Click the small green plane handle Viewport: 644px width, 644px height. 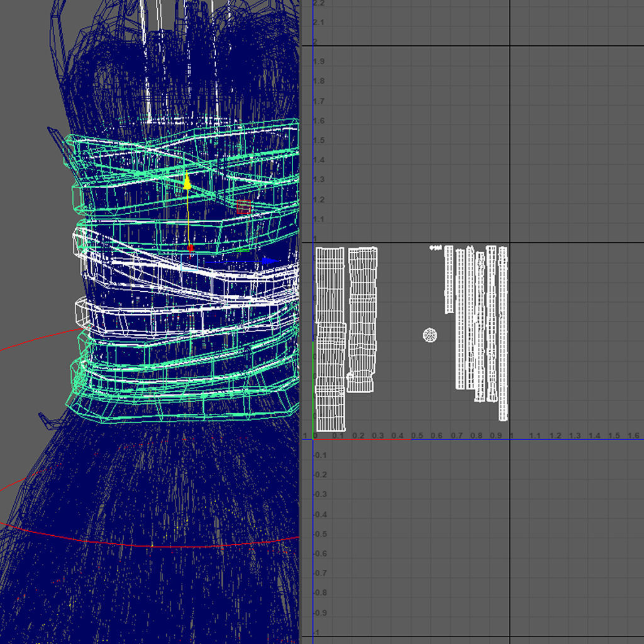pyautogui.click(x=243, y=249)
